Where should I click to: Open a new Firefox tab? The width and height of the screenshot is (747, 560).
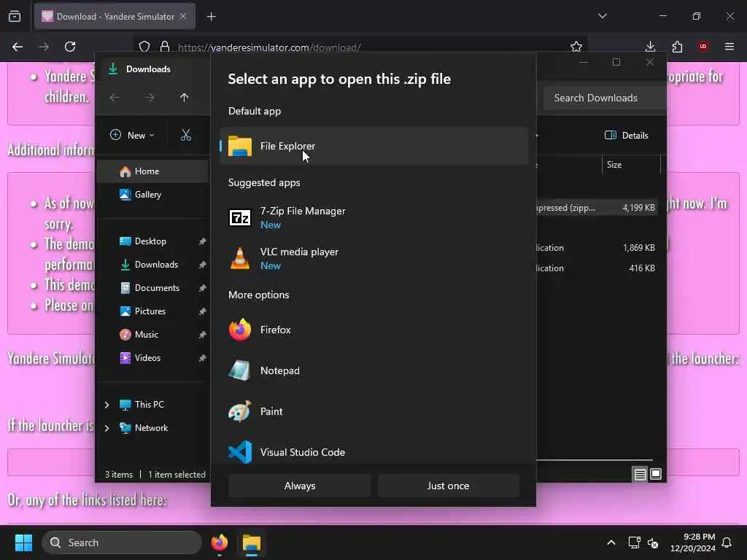211,17
